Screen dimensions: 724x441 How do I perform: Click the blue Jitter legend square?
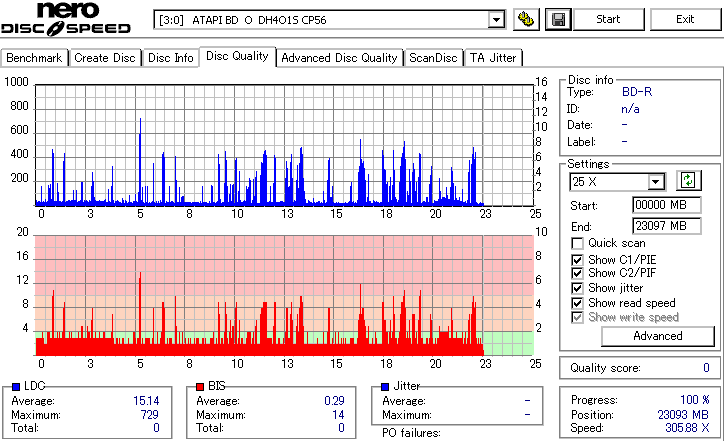385,387
